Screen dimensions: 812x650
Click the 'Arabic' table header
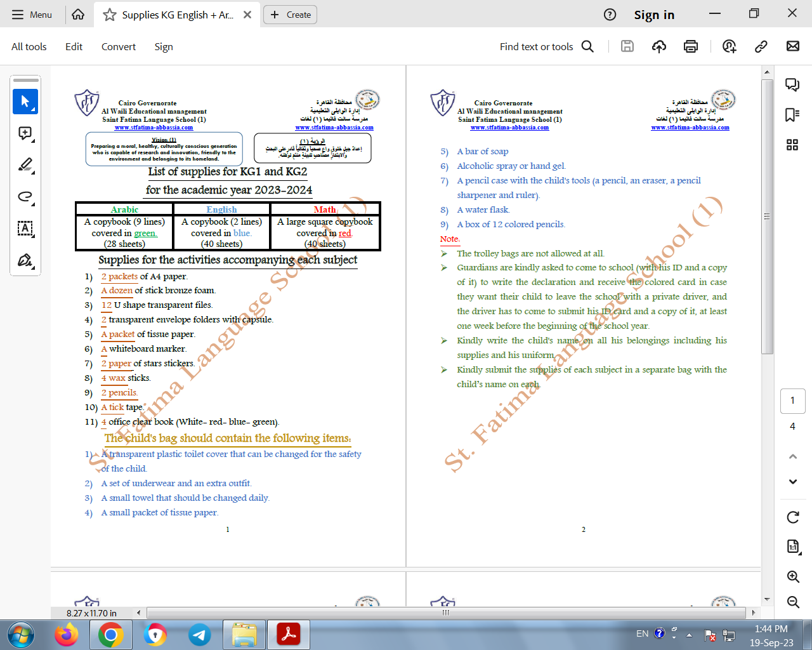tap(124, 209)
